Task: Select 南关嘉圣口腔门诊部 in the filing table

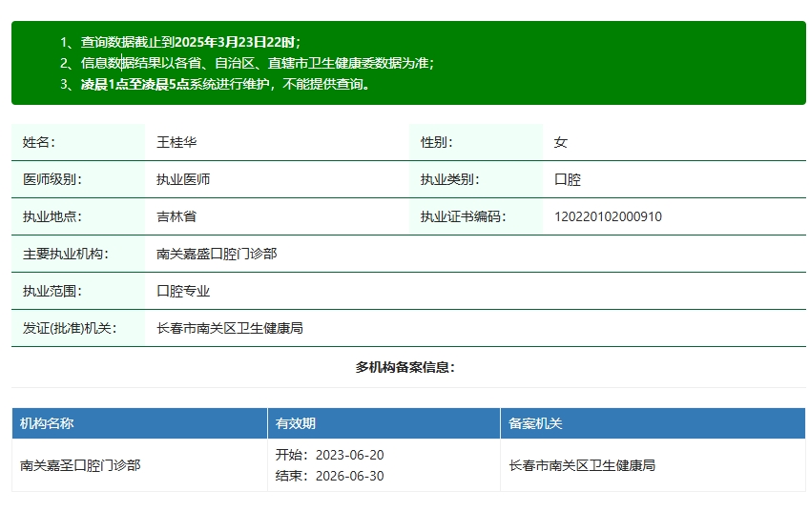Action: point(80,465)
